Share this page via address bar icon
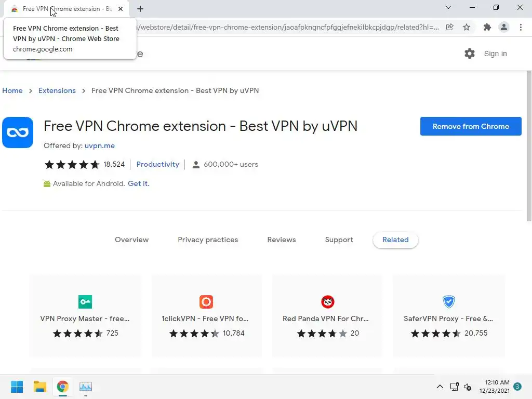This screenshot has width=532, height=399. point(449,27)
